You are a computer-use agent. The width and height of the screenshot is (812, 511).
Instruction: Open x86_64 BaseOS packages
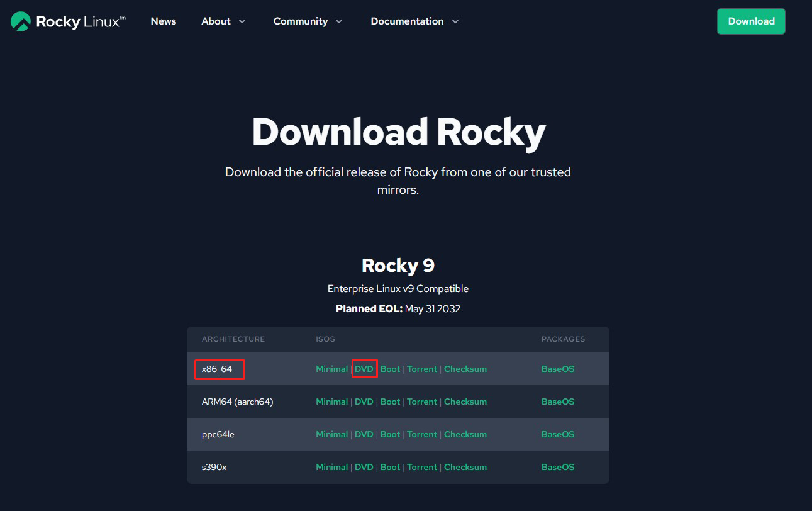(x=558, y=369)
